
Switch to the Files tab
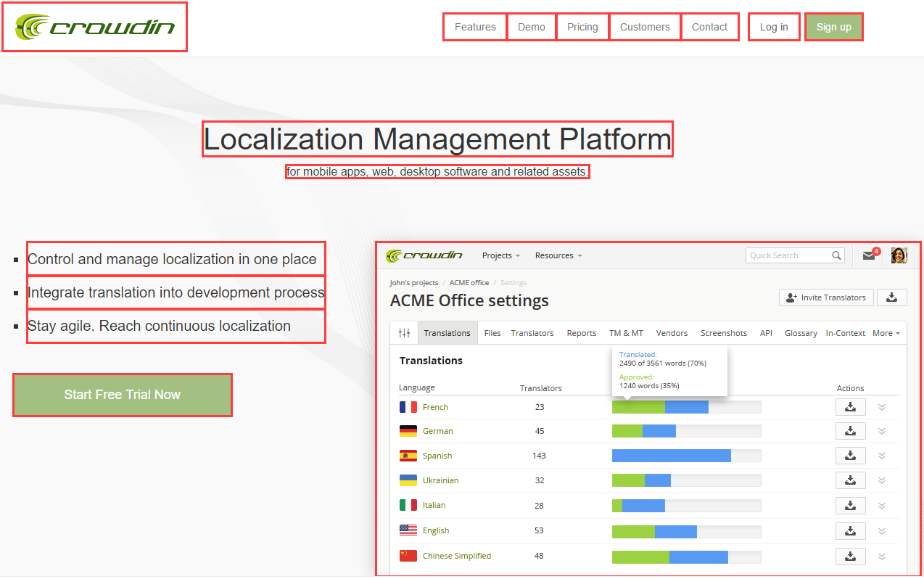[492, 333]
